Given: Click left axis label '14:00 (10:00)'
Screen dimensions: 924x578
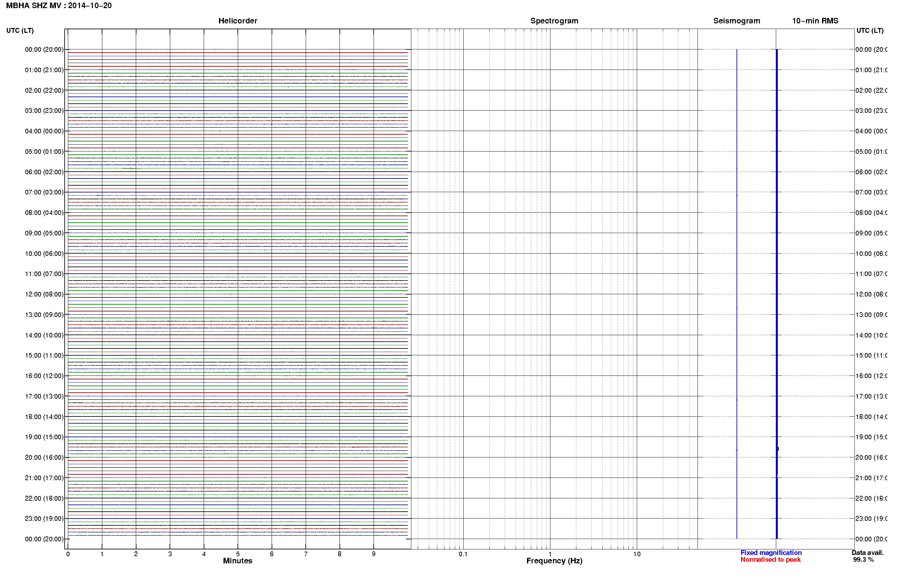Looking at the screenshot, I should click(44, 335).
